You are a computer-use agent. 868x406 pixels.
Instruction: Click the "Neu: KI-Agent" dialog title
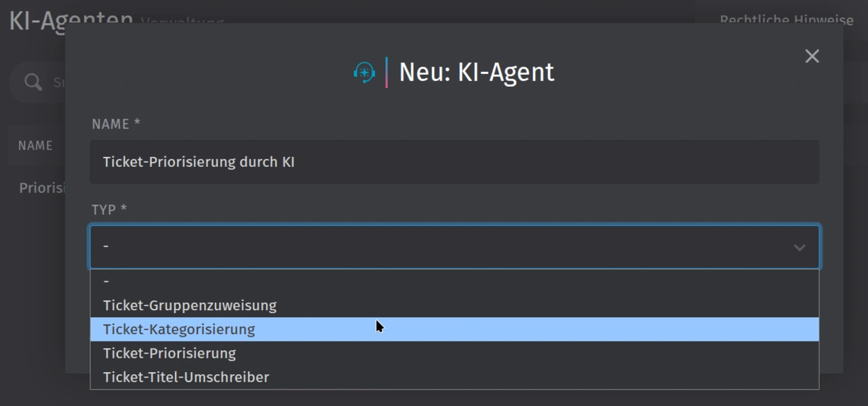475,71
